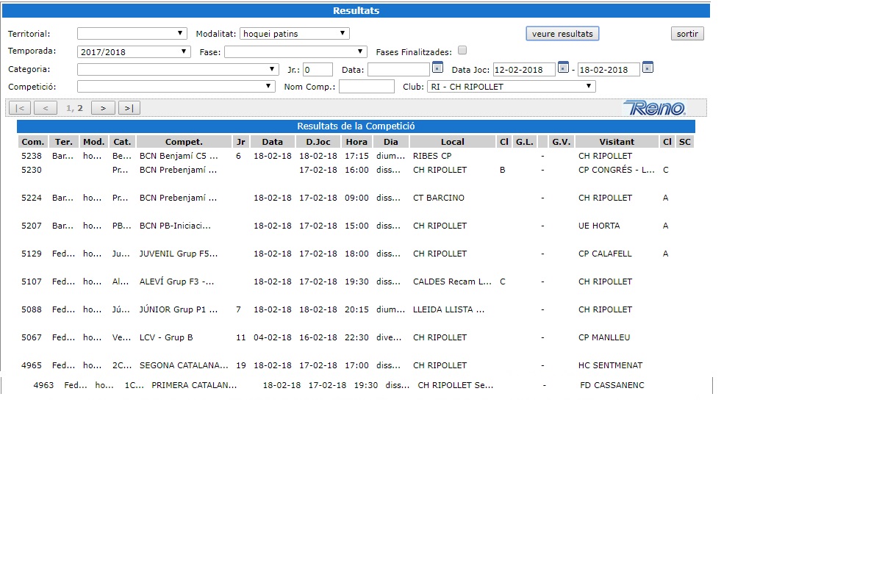Screen dimensions: 882x588
Task: Go to next results page
Action: 103,108
